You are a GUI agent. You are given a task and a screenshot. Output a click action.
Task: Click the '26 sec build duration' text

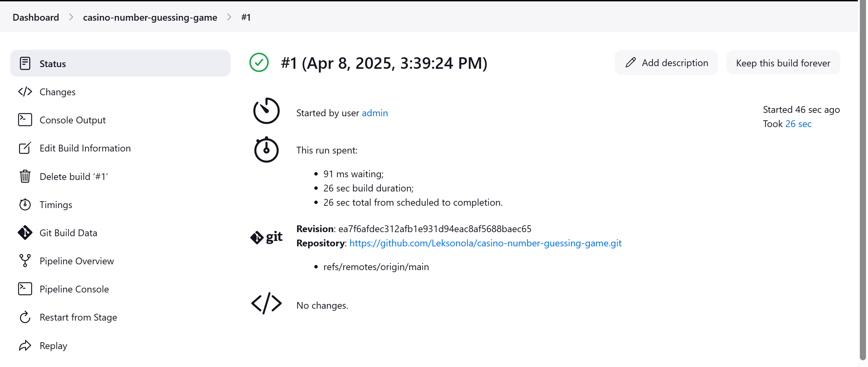pos(368,188)
